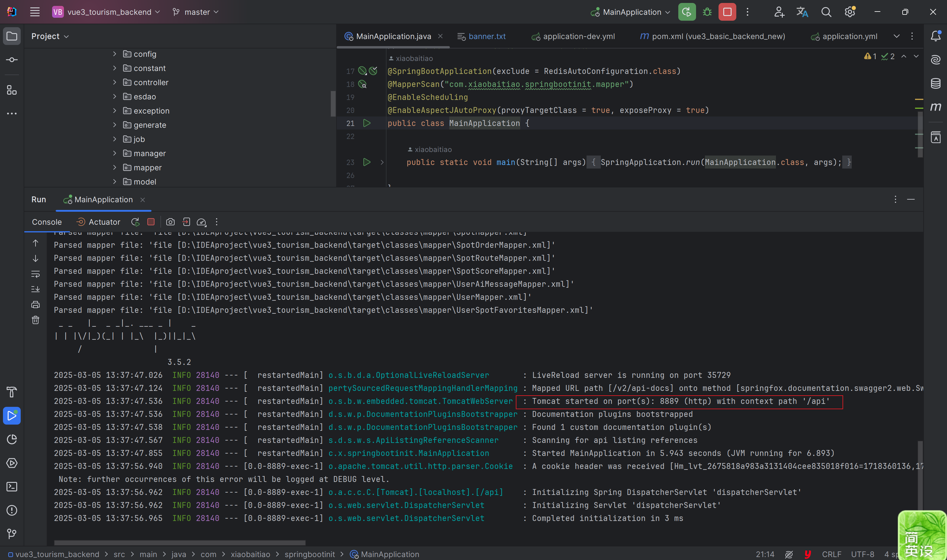Clear console output with the trash icon
Viewport: 947px width, 560px height.
[x=36, y=320]
